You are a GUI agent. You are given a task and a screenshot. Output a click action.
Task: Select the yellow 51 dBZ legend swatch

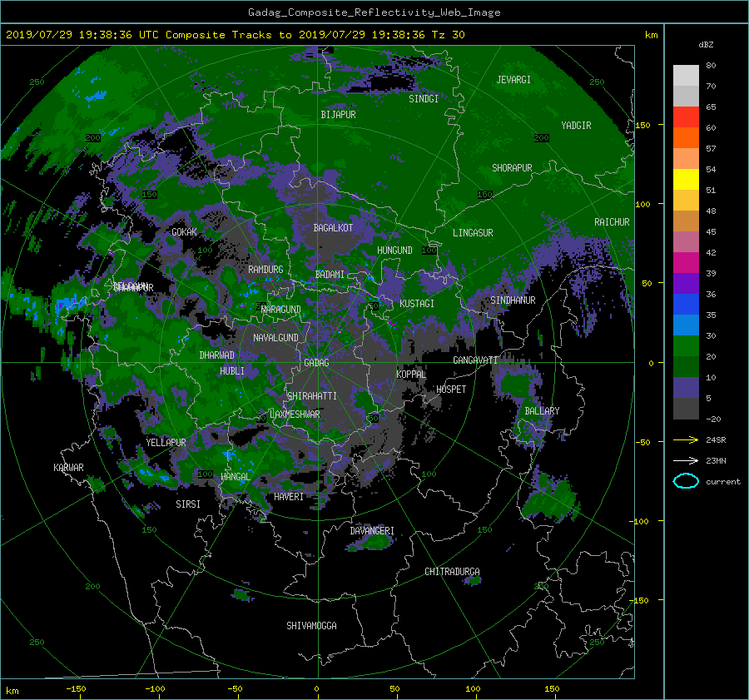point(686,180)
